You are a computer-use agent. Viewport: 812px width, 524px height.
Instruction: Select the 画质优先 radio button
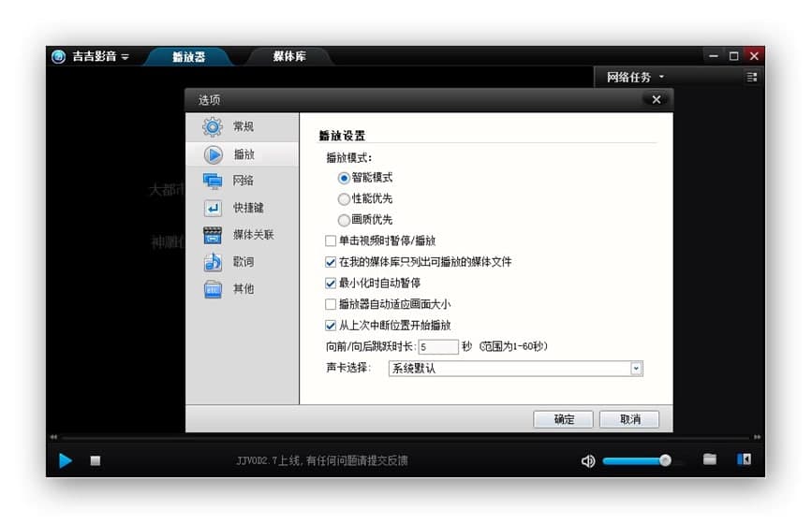click(344, 220)
